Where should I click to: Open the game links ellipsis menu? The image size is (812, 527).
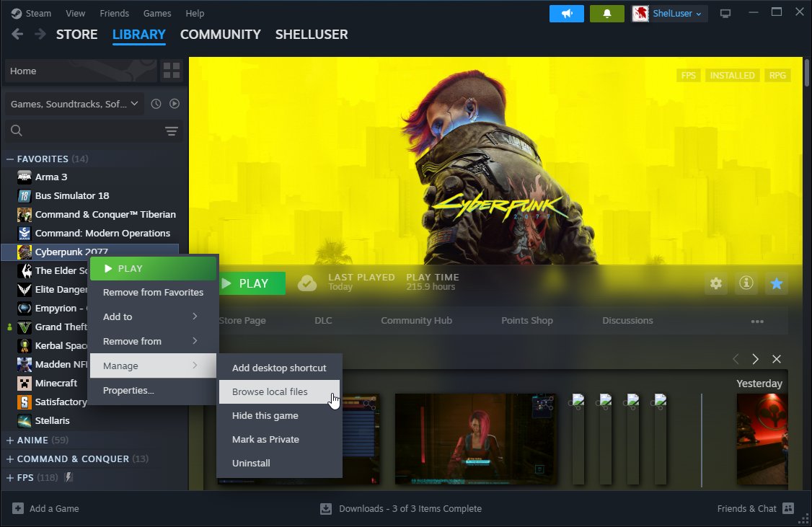pyautogui.click(x=757, y=321)
